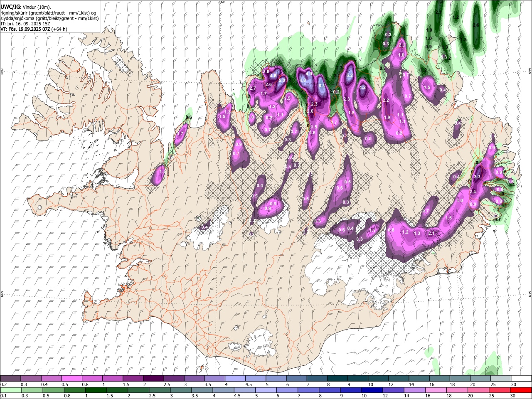Pick the grey-blue rain swatch starting at 4
532x399 pixels.
pos(223,390)
